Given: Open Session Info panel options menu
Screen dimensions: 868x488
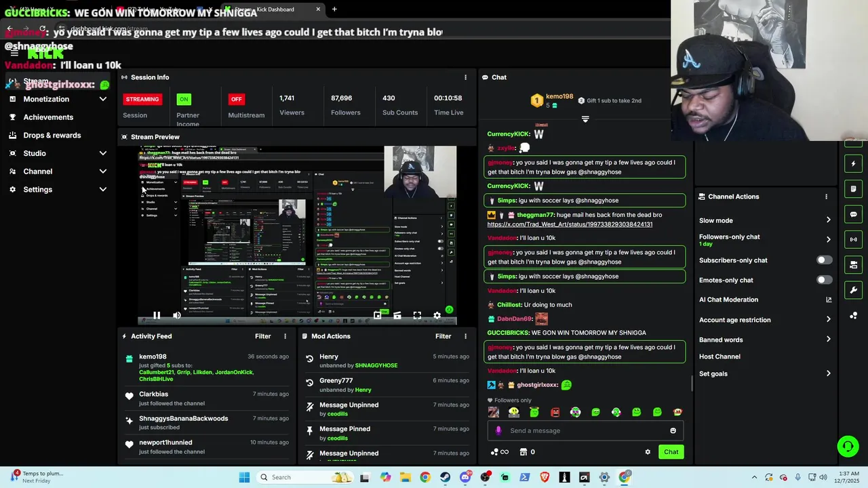Looking at the screenshot, I should (x=465, y=77).
